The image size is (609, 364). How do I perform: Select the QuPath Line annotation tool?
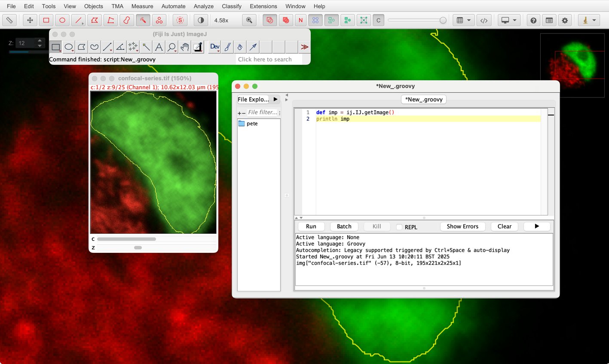click(78, 20)
